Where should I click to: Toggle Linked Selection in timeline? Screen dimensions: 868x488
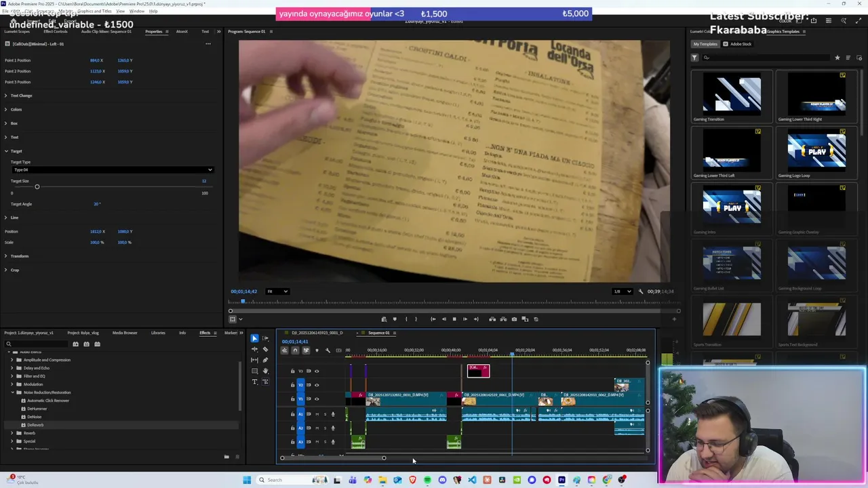click(x=306, y=350)
